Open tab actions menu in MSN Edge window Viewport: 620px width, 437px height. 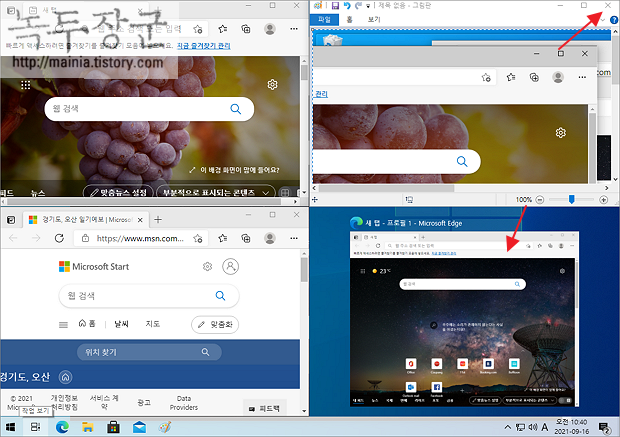point(11,220)
